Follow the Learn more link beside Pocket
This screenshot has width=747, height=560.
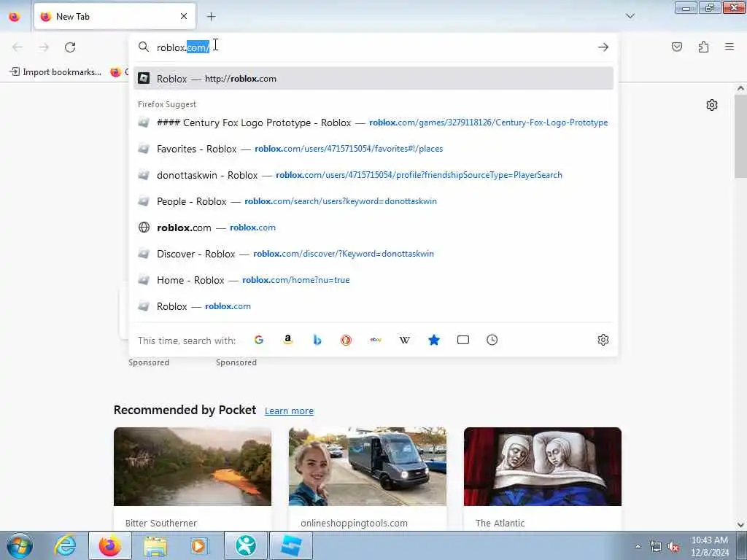(289, 411)
